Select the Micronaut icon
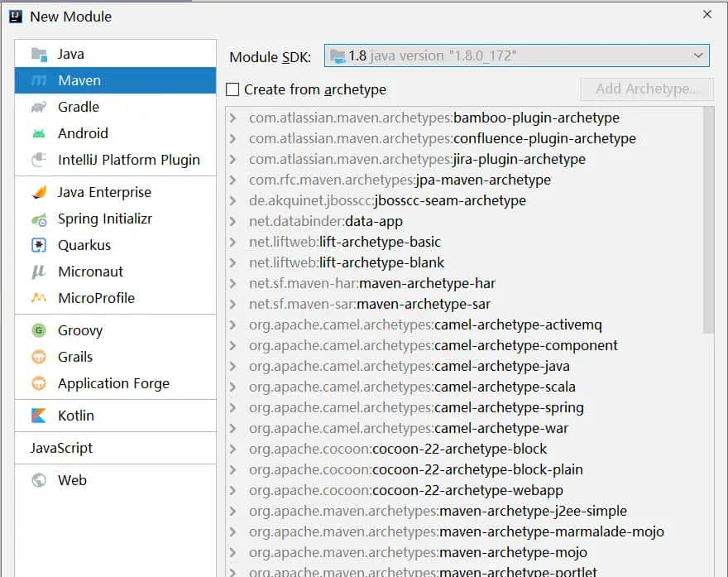Viewport: 728px width, 577px height. (37, 272)
